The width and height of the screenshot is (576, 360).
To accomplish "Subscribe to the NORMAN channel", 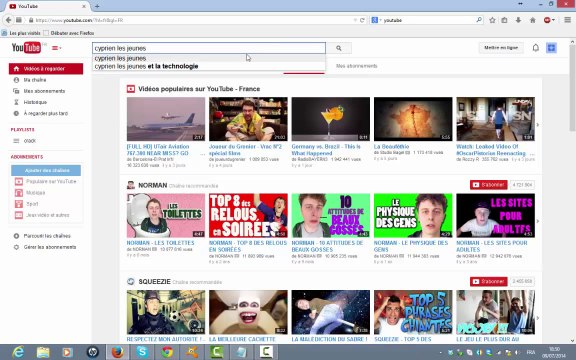I will [489, 185].
